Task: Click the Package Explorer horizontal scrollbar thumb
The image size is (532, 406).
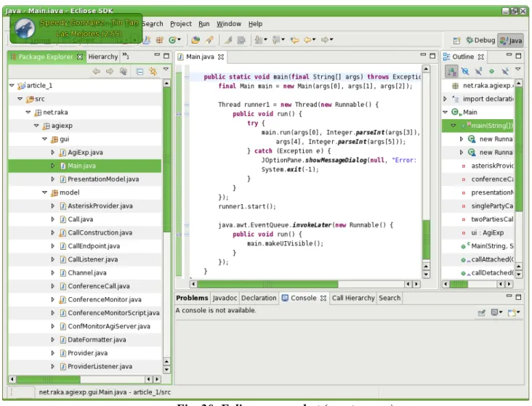Action: click(x=48, y=379)
